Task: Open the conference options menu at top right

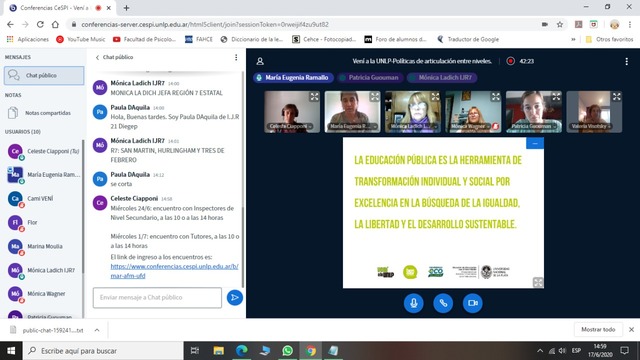Action: pos(627,61)
